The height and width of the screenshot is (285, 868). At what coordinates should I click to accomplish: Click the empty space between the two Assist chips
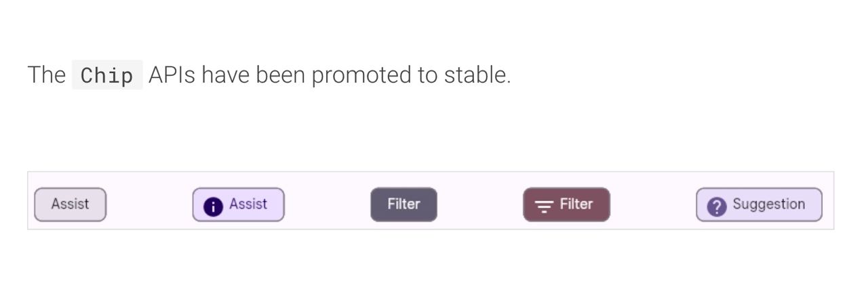[149, 204]
